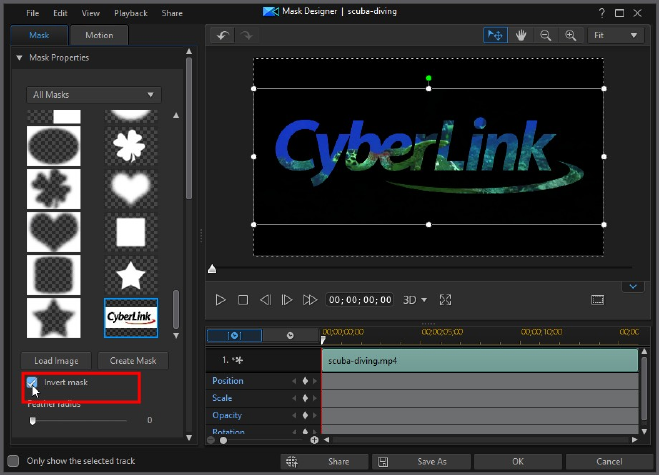The height and width of the screenshot is (475, 659).
Task: Step to the previous frame
Action: (265, 300)
